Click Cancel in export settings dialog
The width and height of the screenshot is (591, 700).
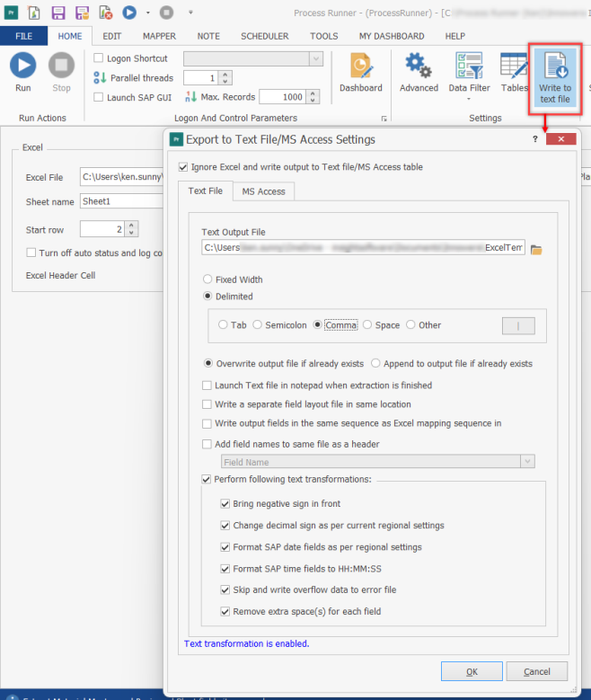[537, 671]
